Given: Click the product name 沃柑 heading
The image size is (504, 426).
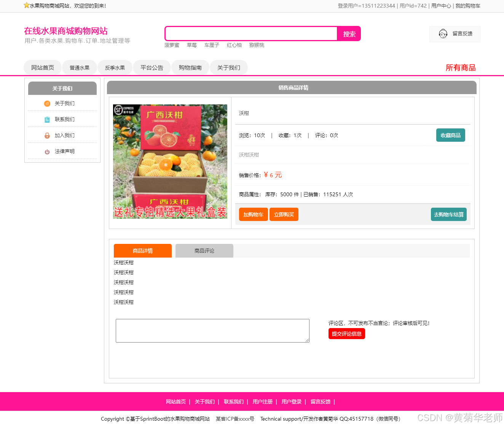Looking at the screenshot, I should point(244,113).
